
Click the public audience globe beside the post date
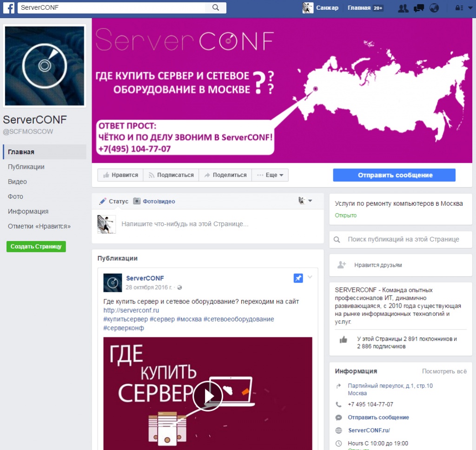[179, 288]
